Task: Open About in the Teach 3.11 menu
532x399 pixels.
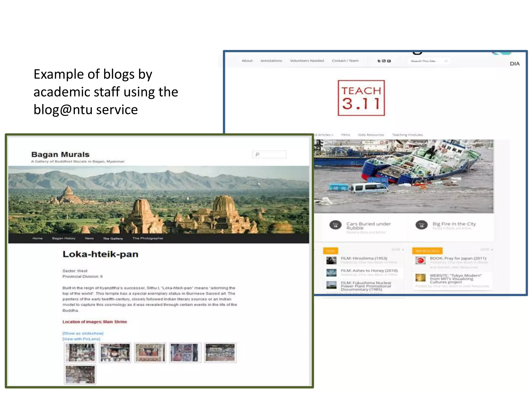Action: coord(247,61)
